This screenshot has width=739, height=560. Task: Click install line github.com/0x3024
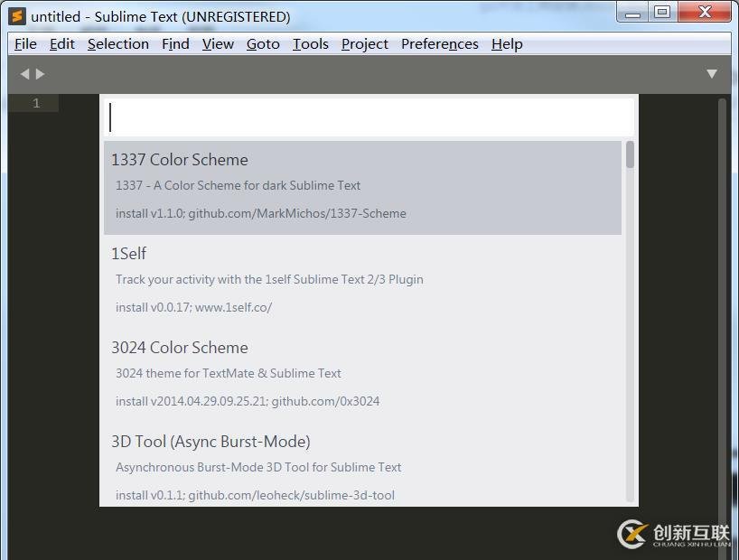click(248, 401)
